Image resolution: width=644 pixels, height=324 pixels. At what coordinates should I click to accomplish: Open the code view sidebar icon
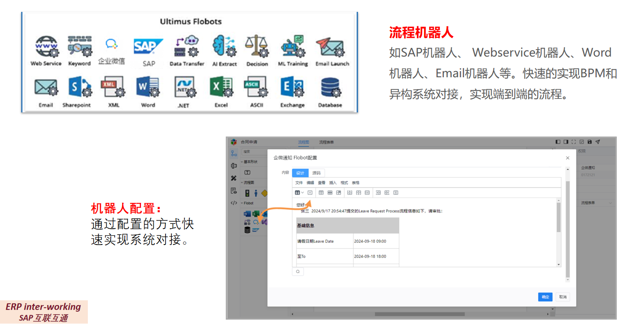pos(234,203)
